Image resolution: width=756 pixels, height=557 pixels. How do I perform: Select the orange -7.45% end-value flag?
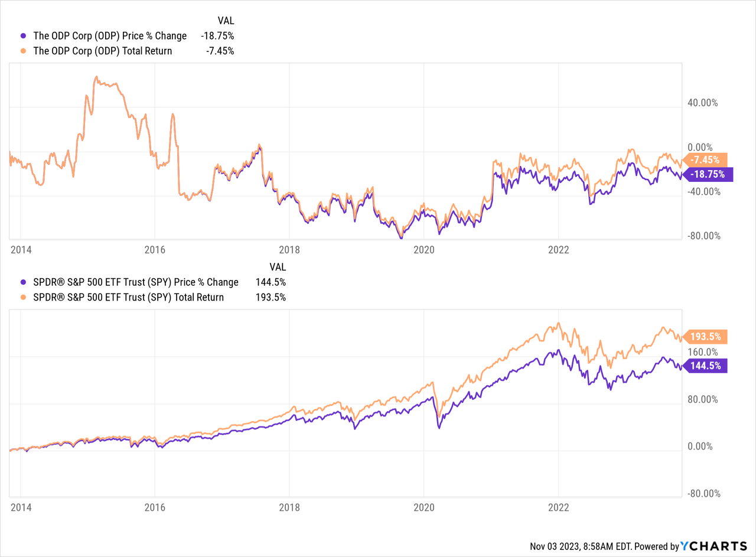pos(706,159)
